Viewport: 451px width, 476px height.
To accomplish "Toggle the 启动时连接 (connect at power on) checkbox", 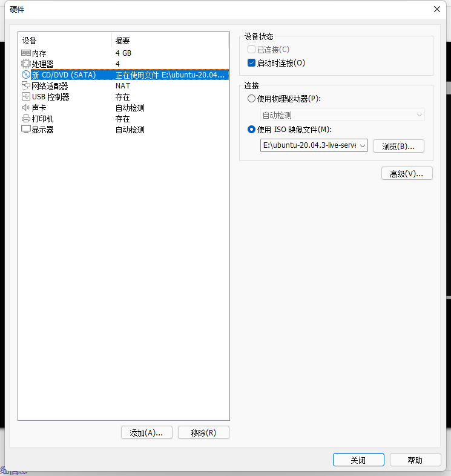I will coord(252,63).
